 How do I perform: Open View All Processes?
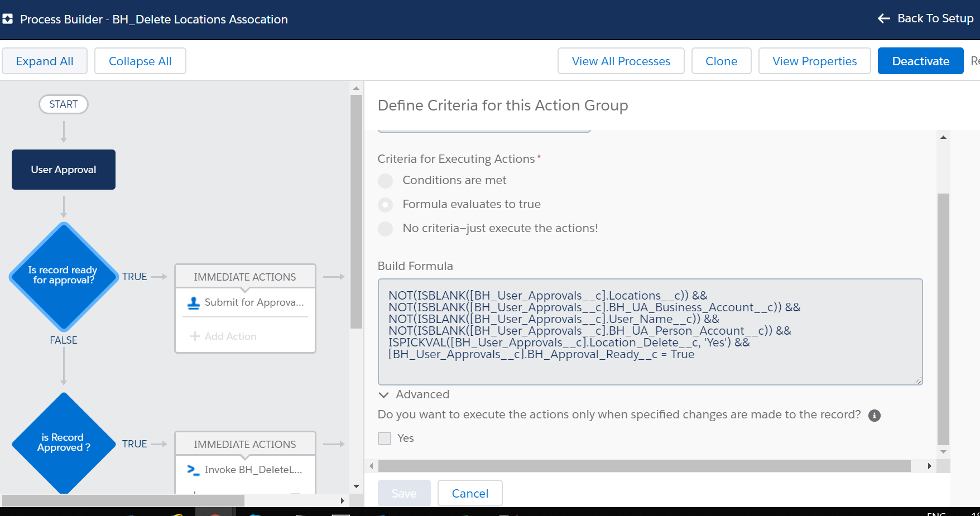(621, 61)
